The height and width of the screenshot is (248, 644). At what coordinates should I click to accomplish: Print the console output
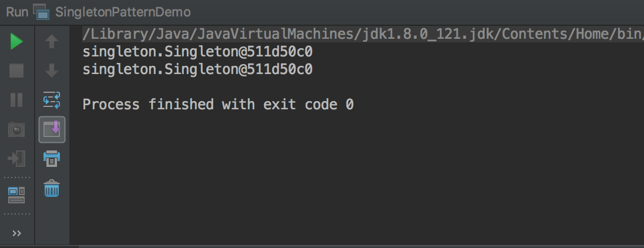pos(52,159)
